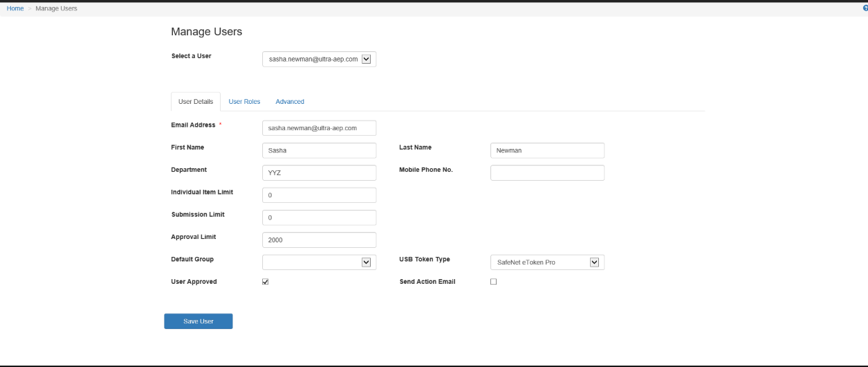Viewport: 868px width, 367px height.
Task: Focus the Email Address field
Action: point(319,128)
